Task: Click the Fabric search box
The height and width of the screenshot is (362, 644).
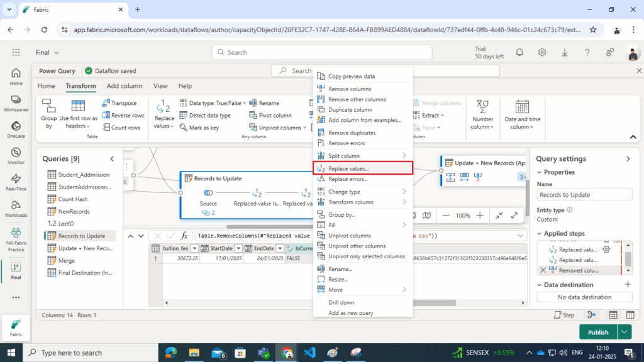Action: tap(322, 53)
